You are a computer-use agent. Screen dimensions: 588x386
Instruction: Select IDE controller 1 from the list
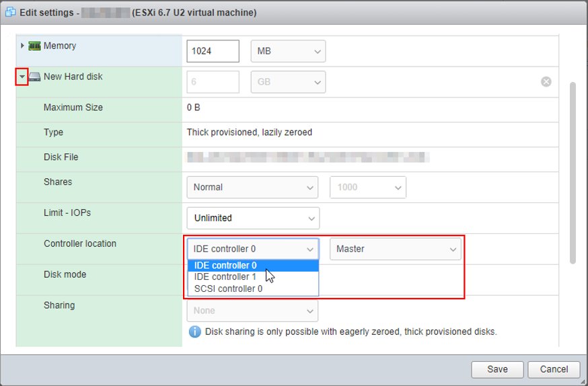pyautogui.click(x=253, y=277)
